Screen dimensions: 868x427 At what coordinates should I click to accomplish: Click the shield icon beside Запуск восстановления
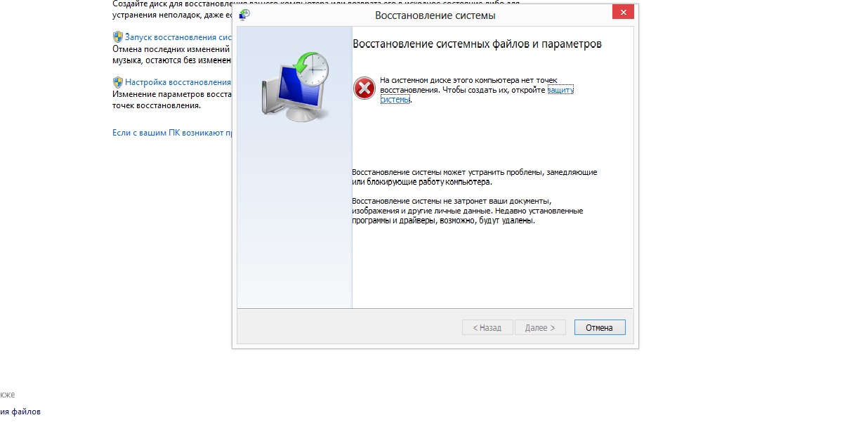(118, 37)
